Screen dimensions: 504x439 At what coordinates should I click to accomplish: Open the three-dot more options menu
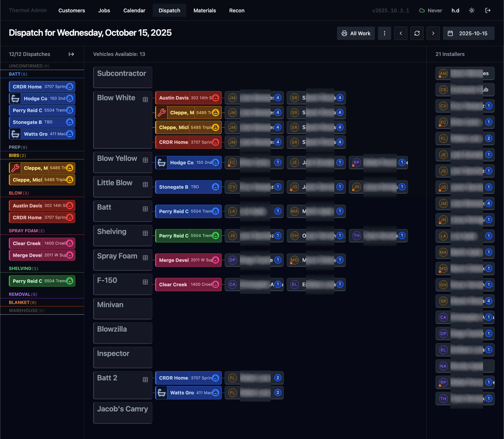coord(384,33)
